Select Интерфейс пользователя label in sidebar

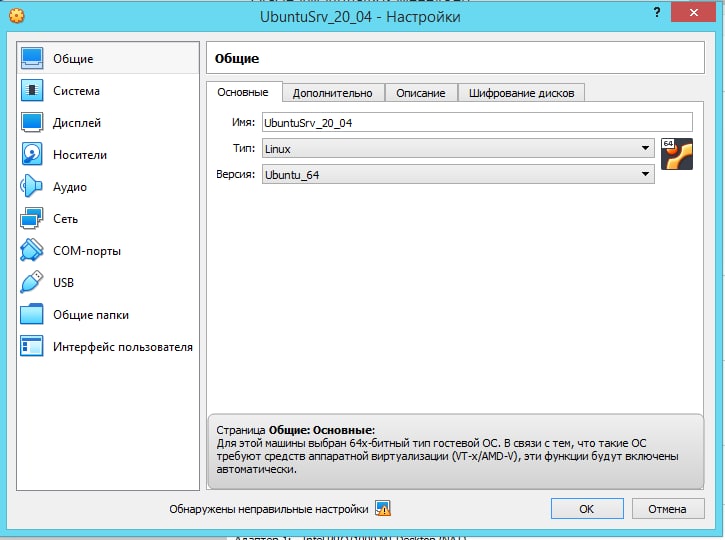[123, 347]
